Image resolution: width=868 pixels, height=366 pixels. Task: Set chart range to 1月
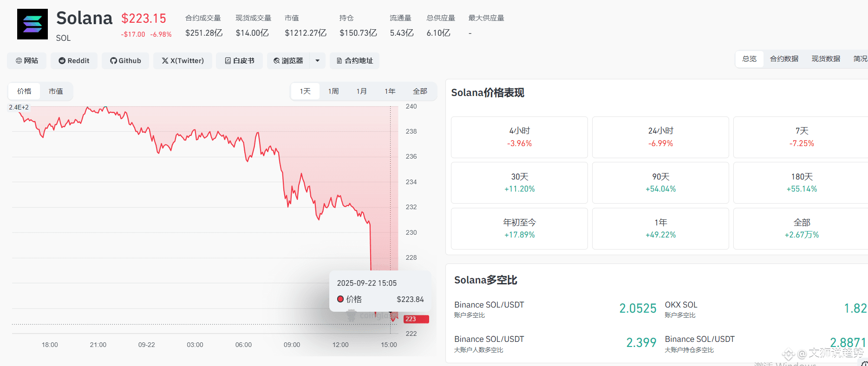[x=362, y=91]
